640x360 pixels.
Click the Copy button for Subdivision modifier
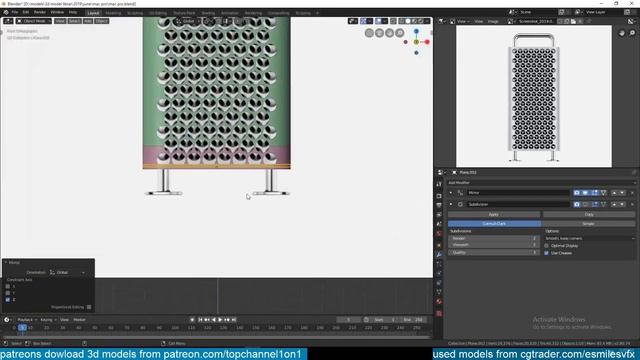pyautogui.click(x=589, y=214)
